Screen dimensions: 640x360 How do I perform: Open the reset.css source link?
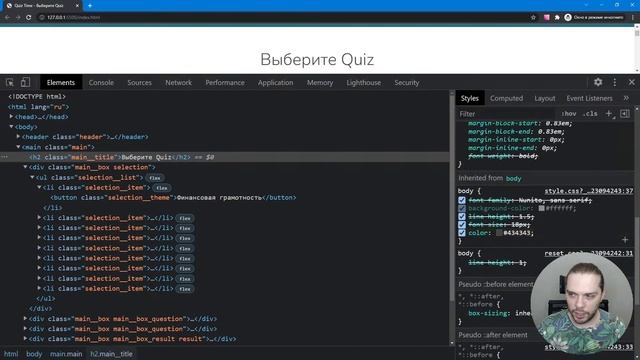(589, 253)
